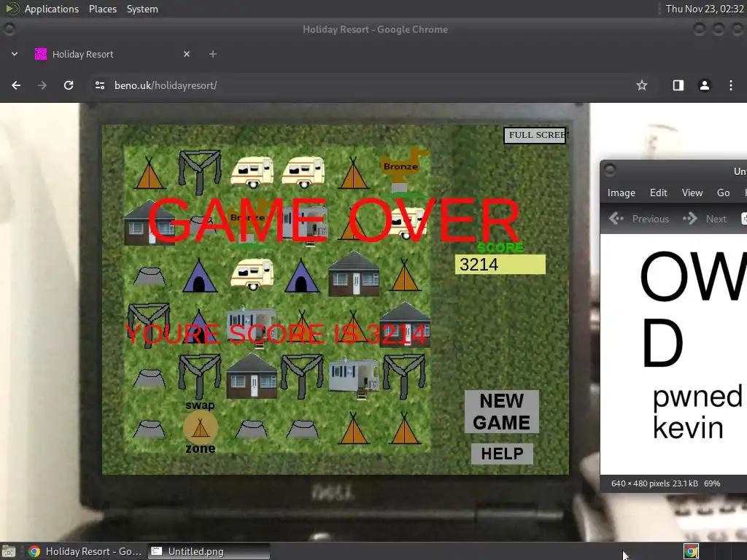Switch to Holiday Resort Chrome taskbar item

(x=85, y=551)
